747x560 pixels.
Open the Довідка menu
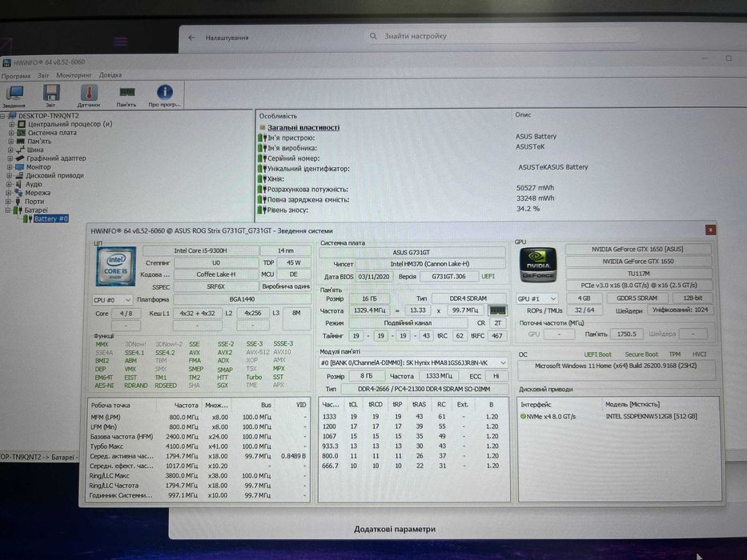coord(110,75)
